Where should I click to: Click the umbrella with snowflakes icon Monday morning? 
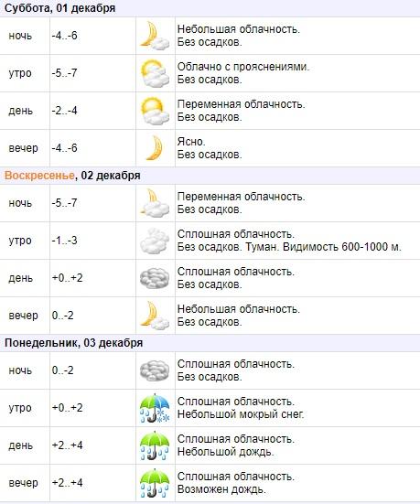point(155,408)
